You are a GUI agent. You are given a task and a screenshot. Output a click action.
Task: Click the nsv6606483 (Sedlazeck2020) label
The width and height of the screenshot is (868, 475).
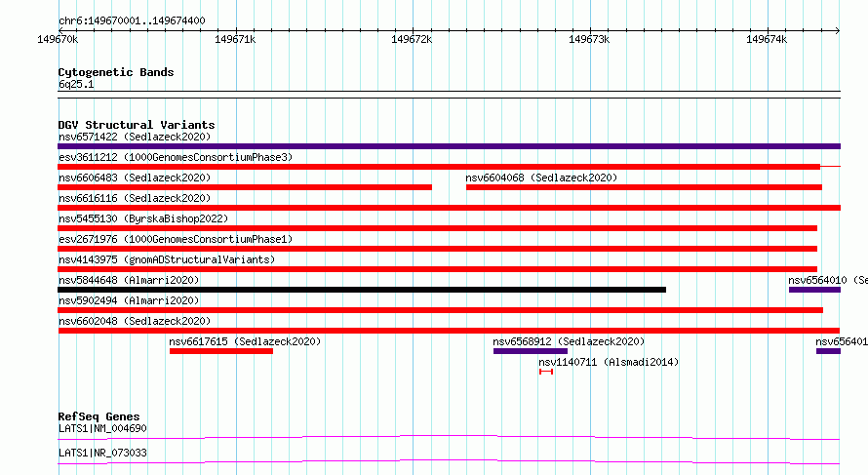tap(135, 178)
